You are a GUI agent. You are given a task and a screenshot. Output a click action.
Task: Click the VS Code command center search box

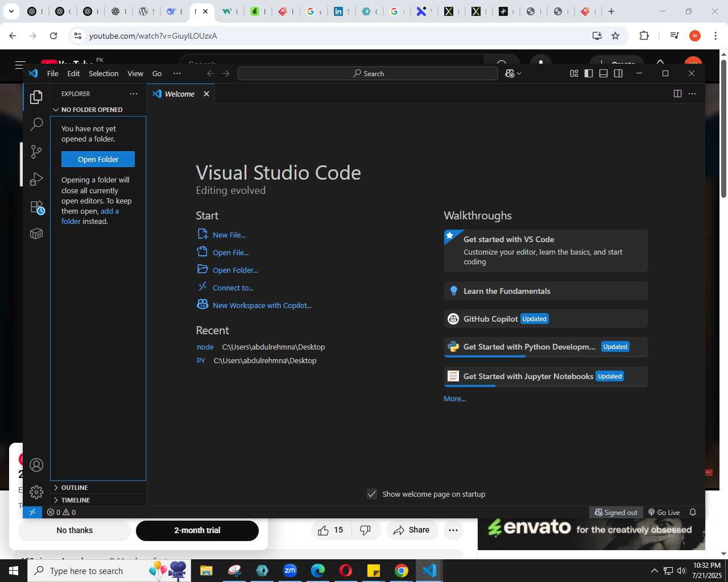[367, 73]
